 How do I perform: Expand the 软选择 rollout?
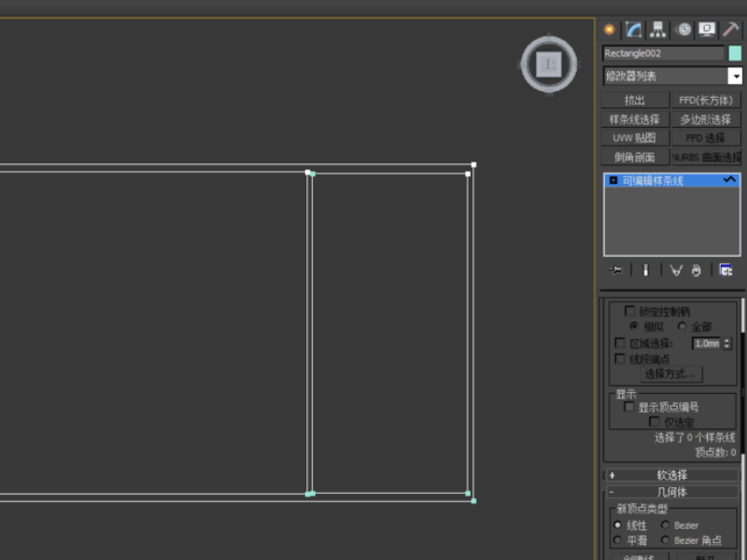point(672,475)
